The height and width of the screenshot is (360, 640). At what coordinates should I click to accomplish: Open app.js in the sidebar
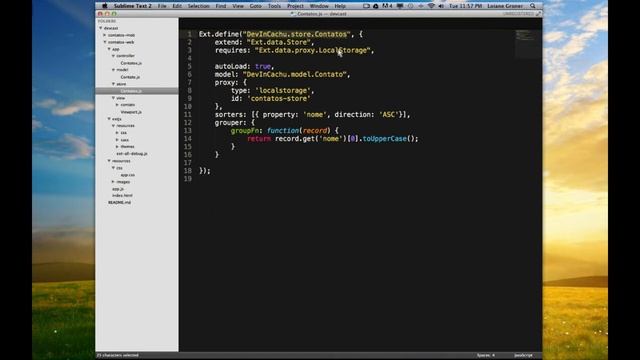[118, 189]
